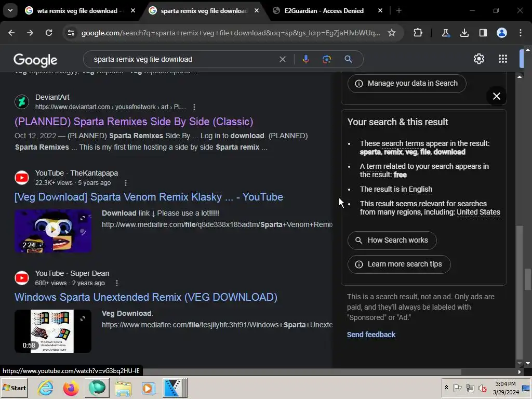Open Windows Explorer folder on taskbar
Viewport: 532px width, 399px height.
(123, 389)
